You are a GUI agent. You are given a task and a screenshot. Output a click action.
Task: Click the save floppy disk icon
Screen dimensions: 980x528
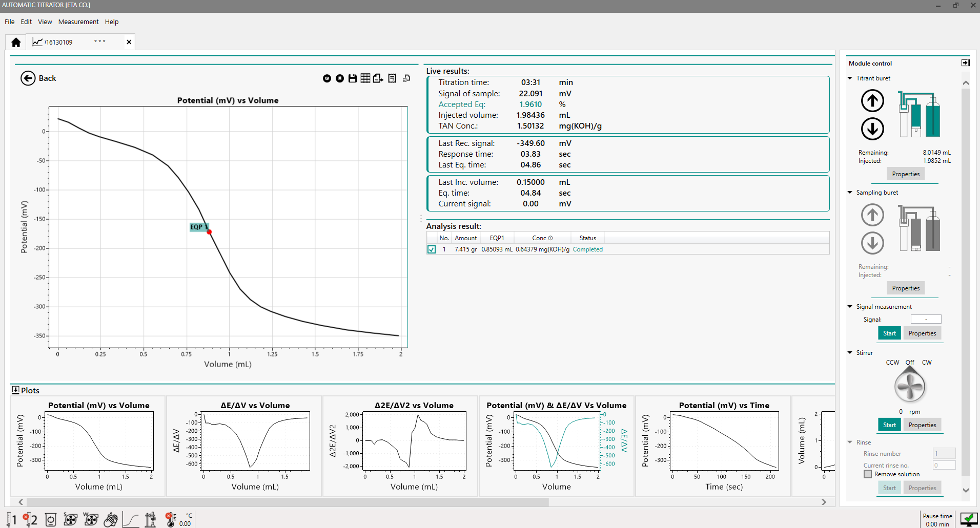(x=353, y=78)
